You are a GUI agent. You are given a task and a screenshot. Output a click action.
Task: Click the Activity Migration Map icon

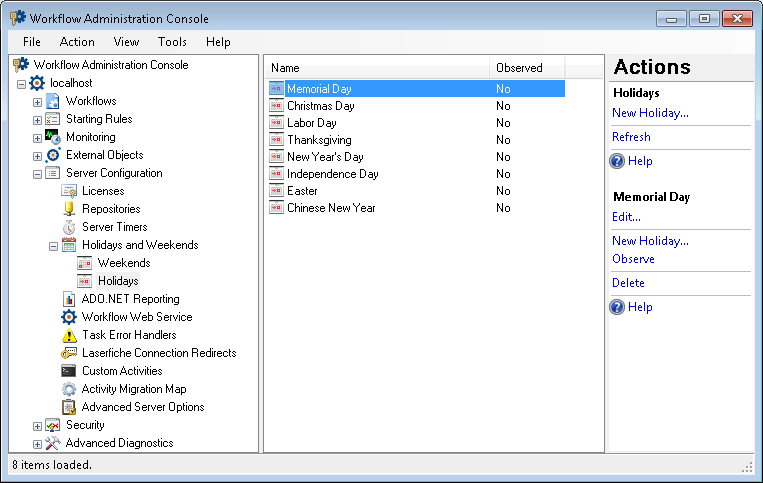coord(69,389)
